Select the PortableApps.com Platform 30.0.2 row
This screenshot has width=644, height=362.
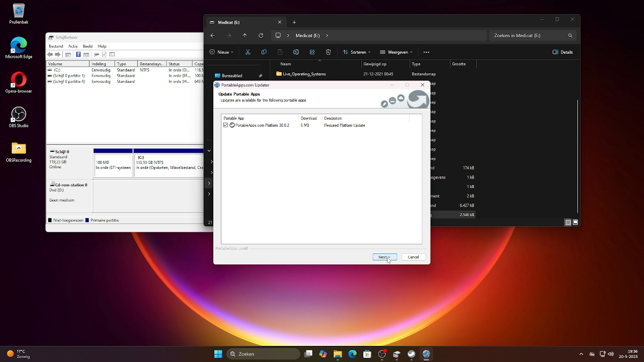321,125
